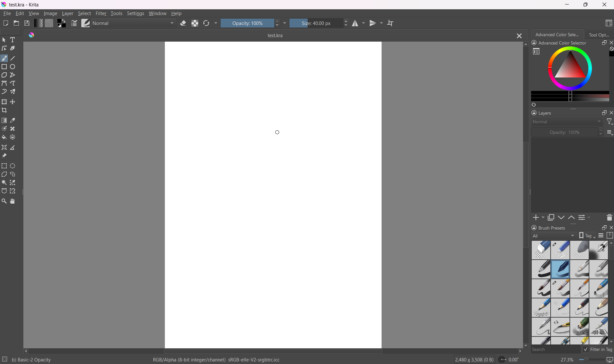Switch to the Tool Options tab

tap(599, 35)
